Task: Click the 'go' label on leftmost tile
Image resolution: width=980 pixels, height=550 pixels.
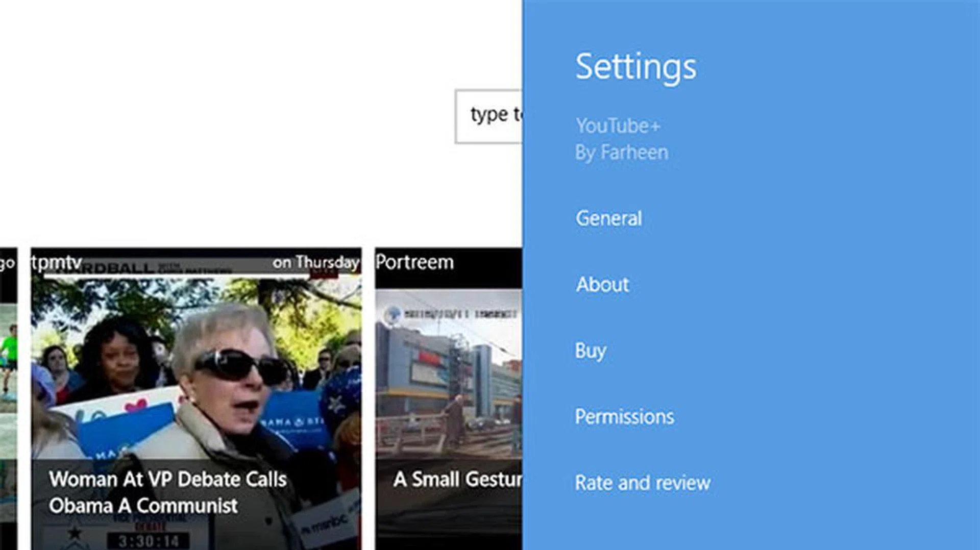Action: [x=7, y=263]
